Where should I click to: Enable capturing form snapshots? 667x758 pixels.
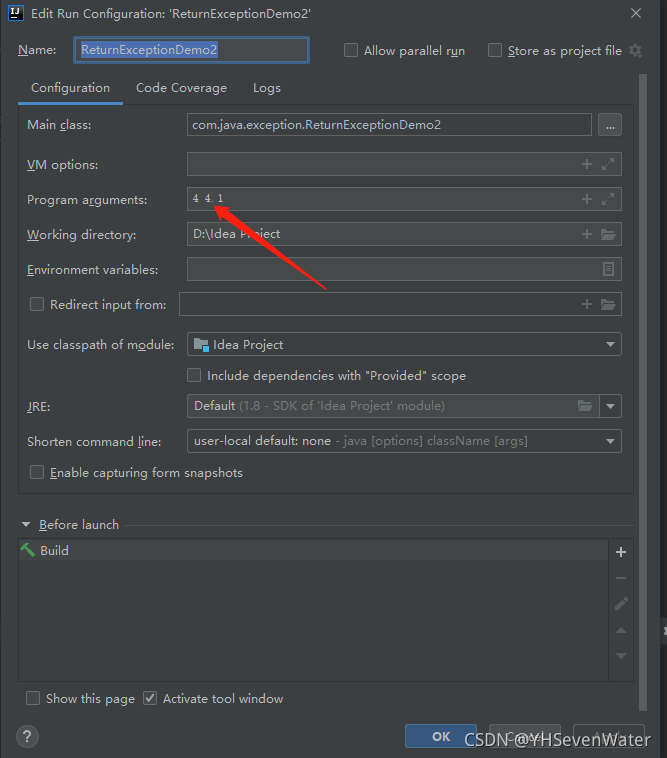click(x=37, y=472)
